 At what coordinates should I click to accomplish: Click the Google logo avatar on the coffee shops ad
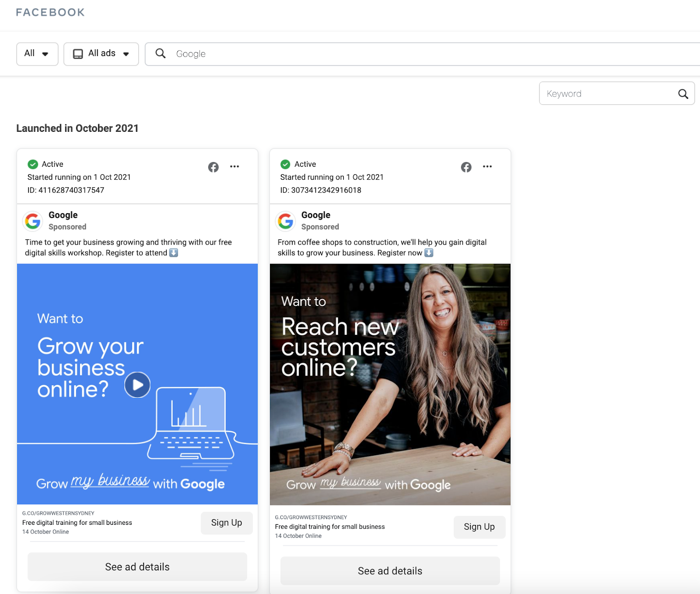286,221
